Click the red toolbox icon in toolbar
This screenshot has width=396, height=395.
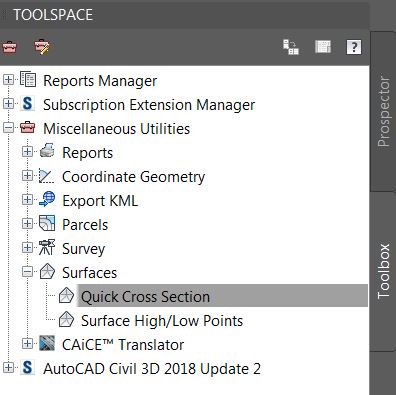(9, 47)
